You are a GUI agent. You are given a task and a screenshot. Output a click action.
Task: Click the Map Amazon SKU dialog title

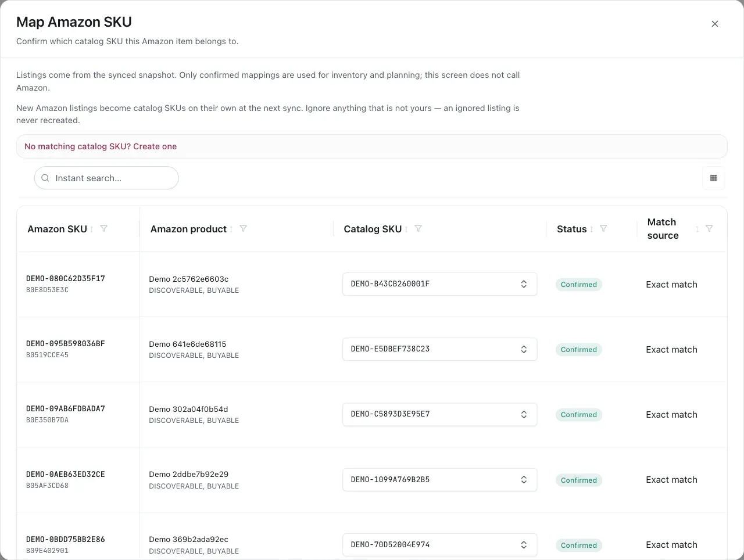point(74,22)
